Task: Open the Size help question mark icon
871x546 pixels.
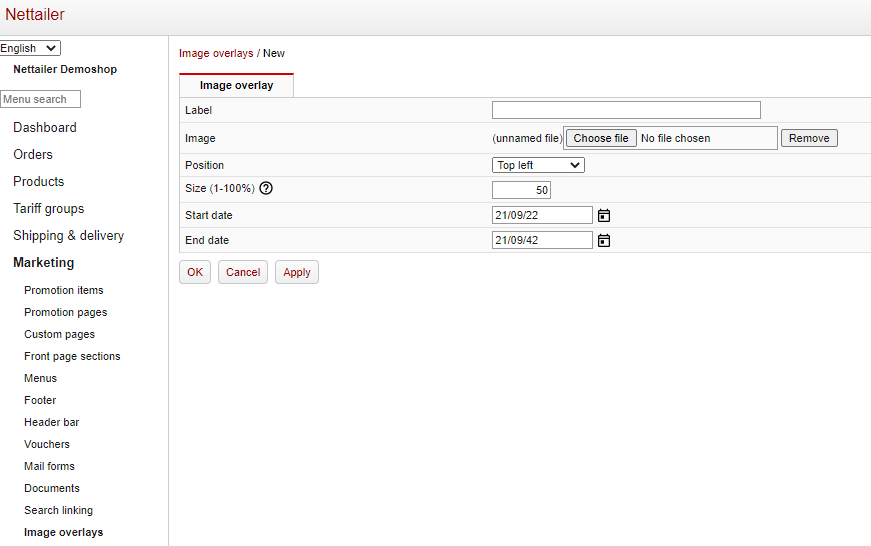Action: [x=266, y=188]
